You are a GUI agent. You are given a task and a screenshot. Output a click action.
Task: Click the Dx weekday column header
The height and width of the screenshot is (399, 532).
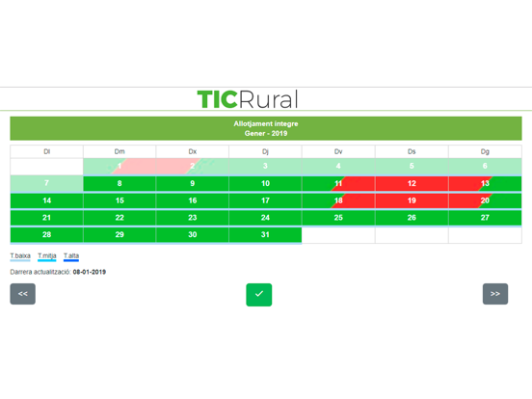tap(193, 151)
